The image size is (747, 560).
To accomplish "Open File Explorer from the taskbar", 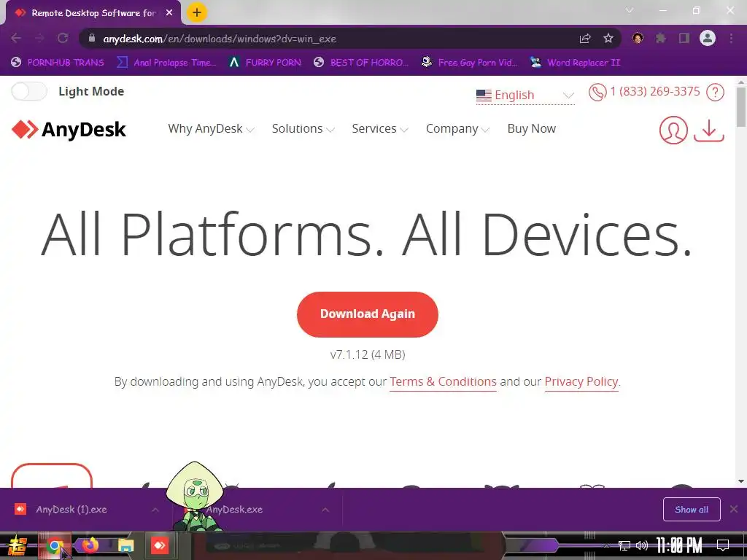I will point(125,545).
